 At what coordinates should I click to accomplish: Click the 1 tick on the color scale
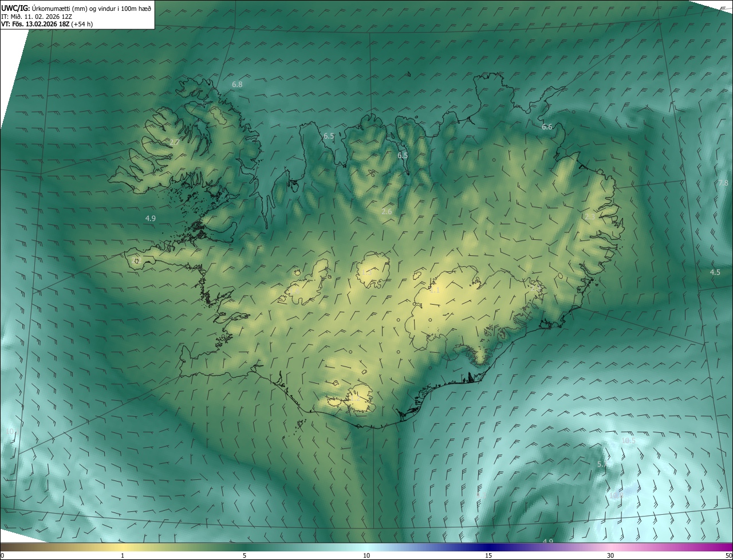tap(123, 555)
